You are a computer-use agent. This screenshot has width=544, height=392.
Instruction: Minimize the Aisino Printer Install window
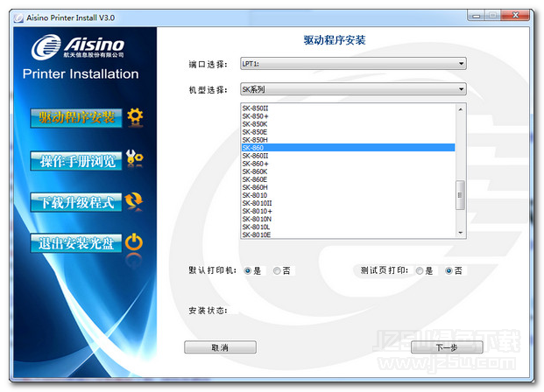[x=477, y=16]
